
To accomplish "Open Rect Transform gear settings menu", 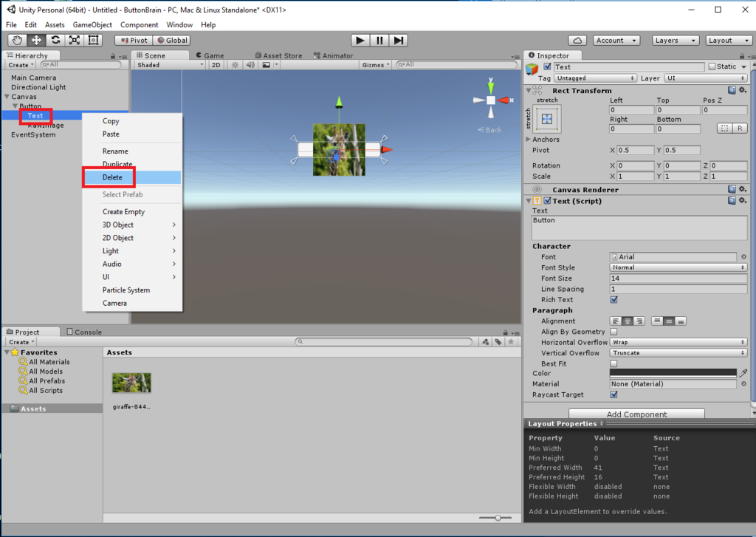I will (x=743, y=90).
